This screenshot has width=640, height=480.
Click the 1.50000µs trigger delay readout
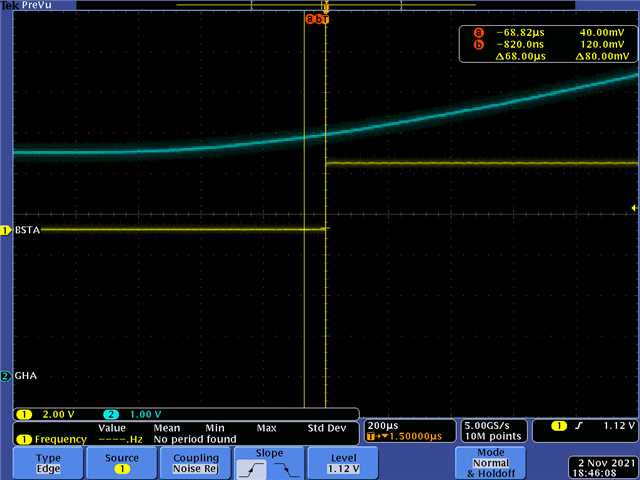point(404,436)
